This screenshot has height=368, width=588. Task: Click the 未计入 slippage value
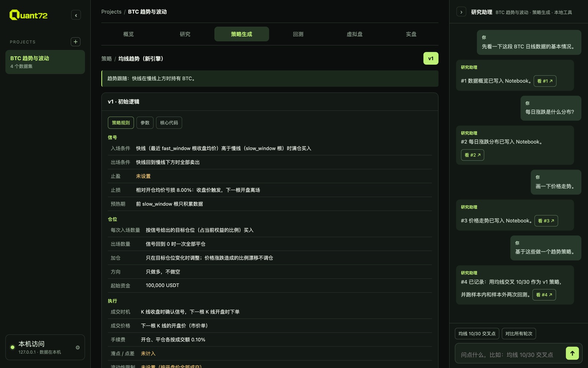click(x=148, y=354)
